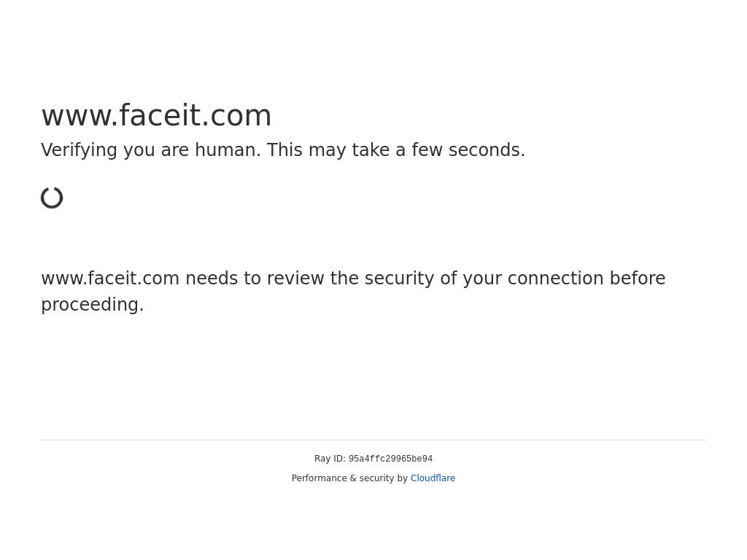Click the large www.faceit.com heading

156,116
